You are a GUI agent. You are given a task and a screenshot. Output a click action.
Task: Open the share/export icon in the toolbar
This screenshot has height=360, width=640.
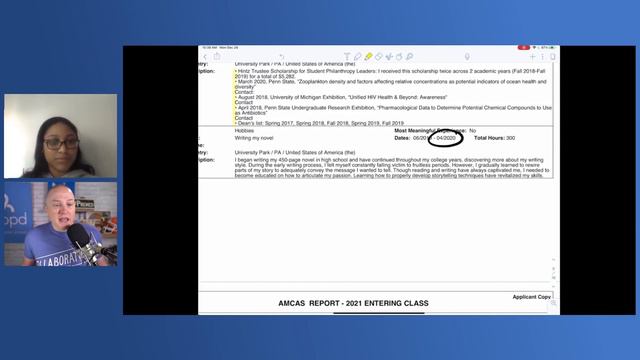(x=217, y=56)
